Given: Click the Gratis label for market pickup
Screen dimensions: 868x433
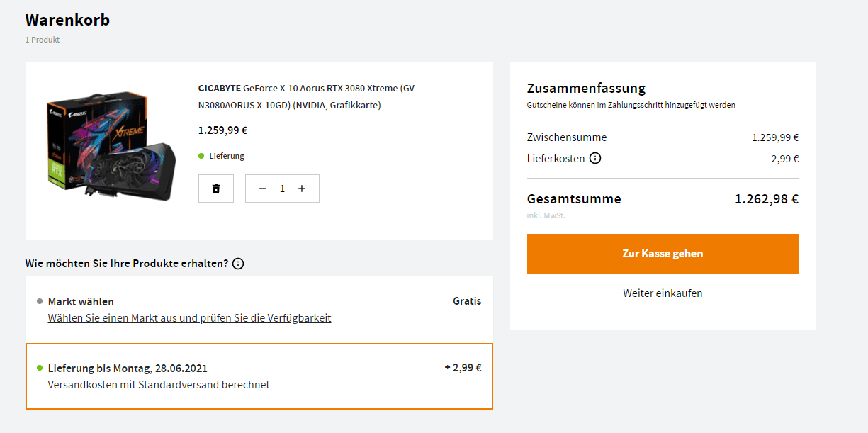Looking at the screenshot, I should pyautogui.click(x=467, y=301).
